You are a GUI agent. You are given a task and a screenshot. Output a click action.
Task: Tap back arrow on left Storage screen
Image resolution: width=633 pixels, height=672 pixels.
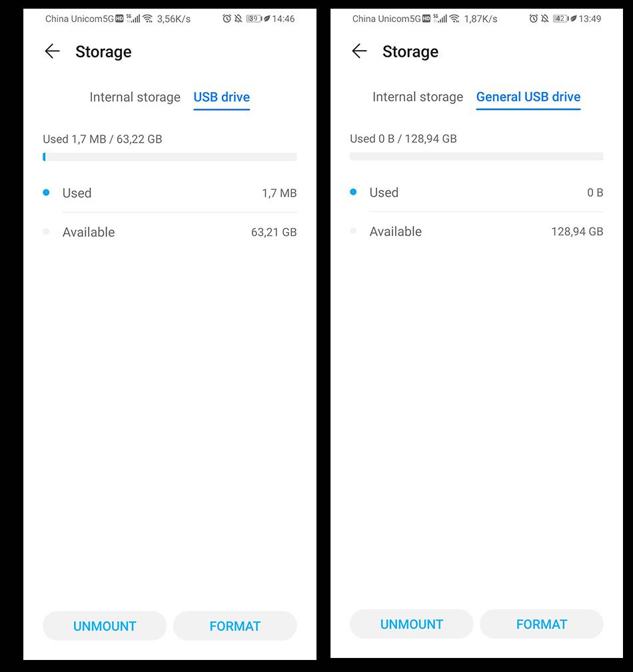tap(52, 51)
